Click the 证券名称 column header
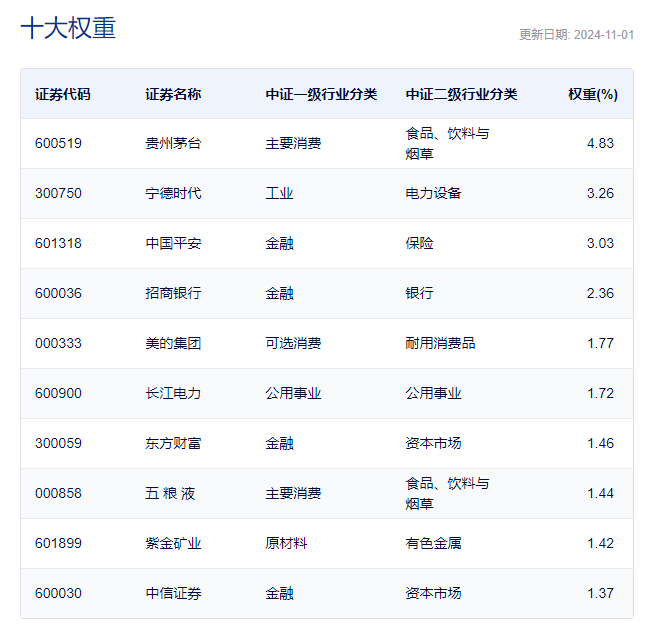Viewport: 669px width, 630px height. tap(173, 94)
